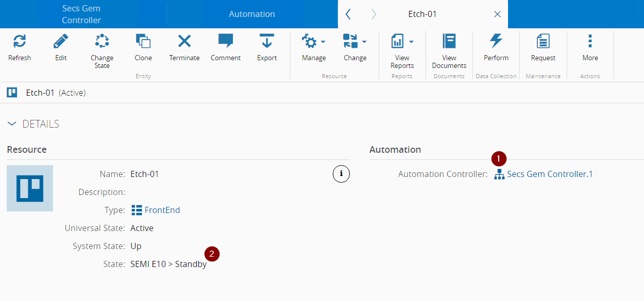Clone the Etch-01 entity
The image size is (644, 301).
tap(143, 42)
